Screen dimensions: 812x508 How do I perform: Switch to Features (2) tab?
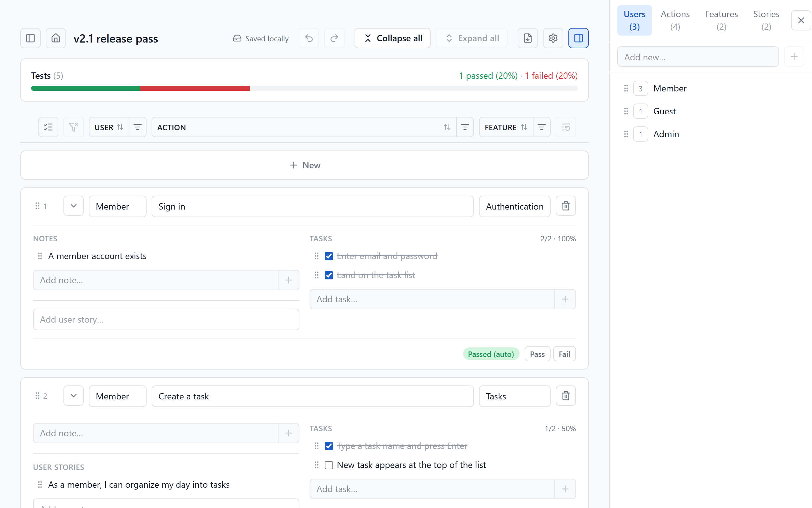[x=721, y=20]
